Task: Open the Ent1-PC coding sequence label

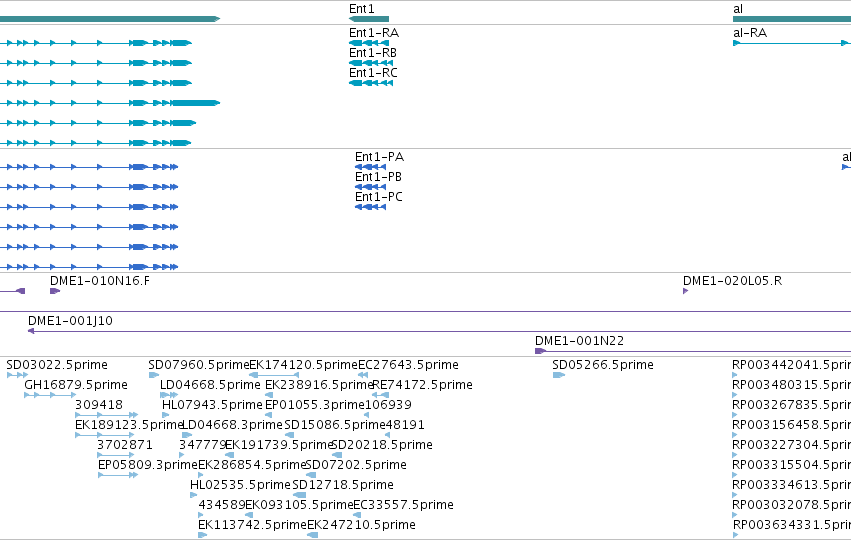Action: pyautogui.click(x=379, y=197)
